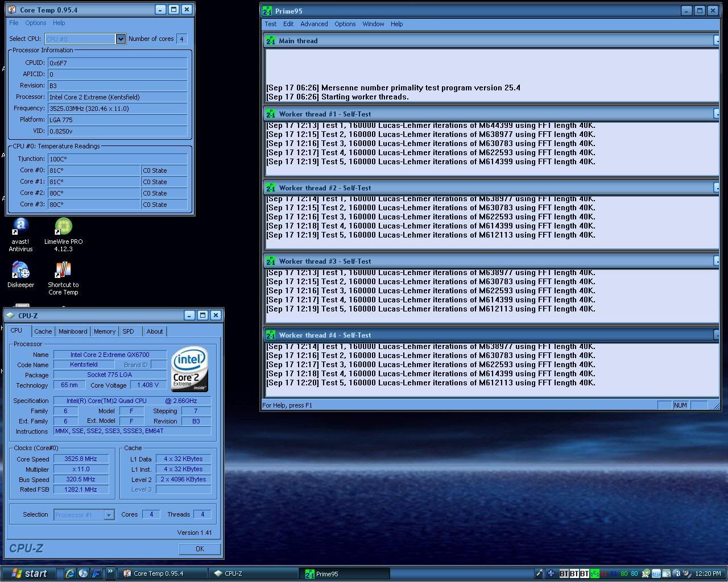
Task: Open the Test menu in Prime95
Action: [x=271, y=24]
